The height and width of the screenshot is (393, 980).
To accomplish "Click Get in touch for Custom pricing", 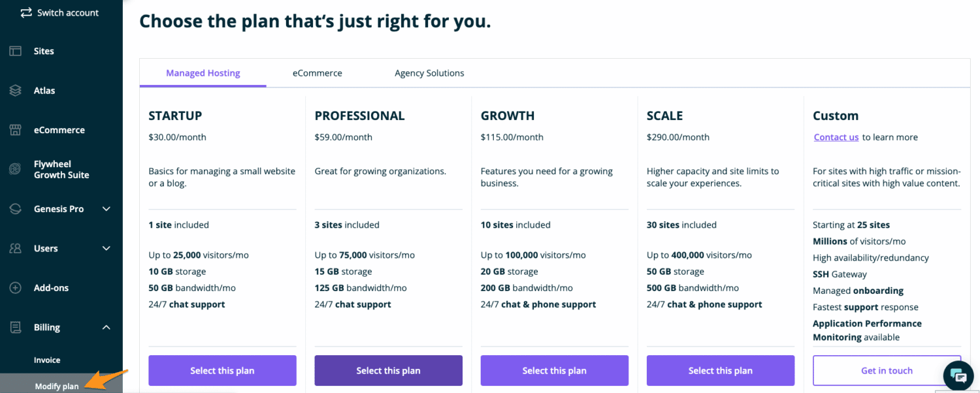I will [x=887, y=370].
